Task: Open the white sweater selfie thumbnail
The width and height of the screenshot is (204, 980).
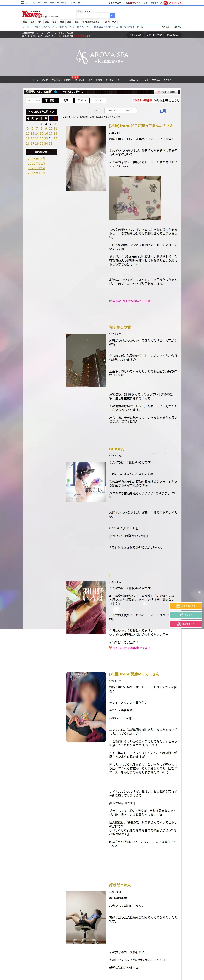Action: (86, 159)
